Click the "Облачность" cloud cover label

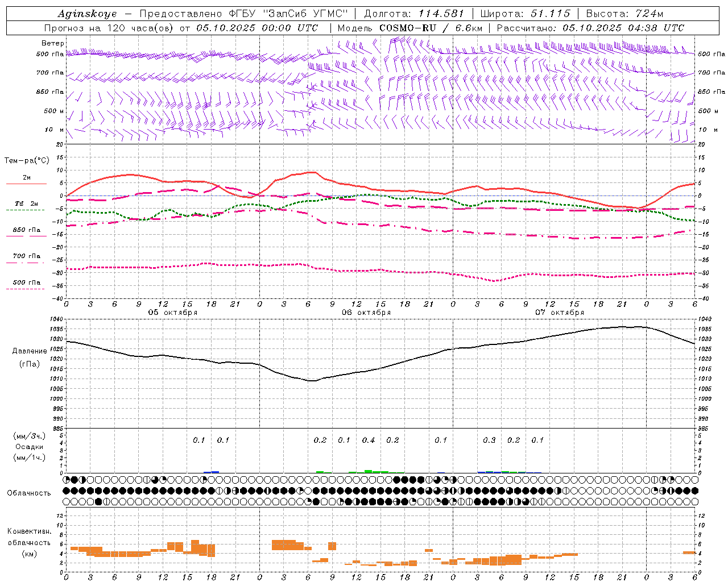[29, 493]
